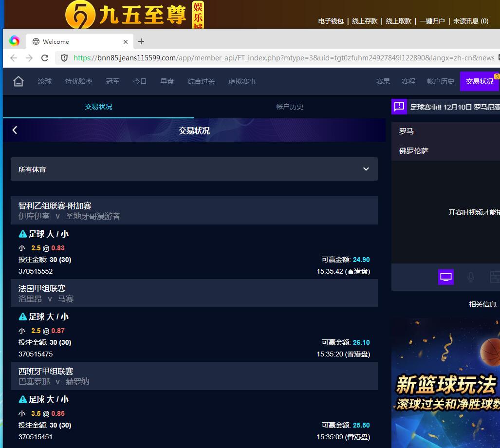
Task: Click the scrolling 足球赛事 announcement text
Action: click(455, 107)
